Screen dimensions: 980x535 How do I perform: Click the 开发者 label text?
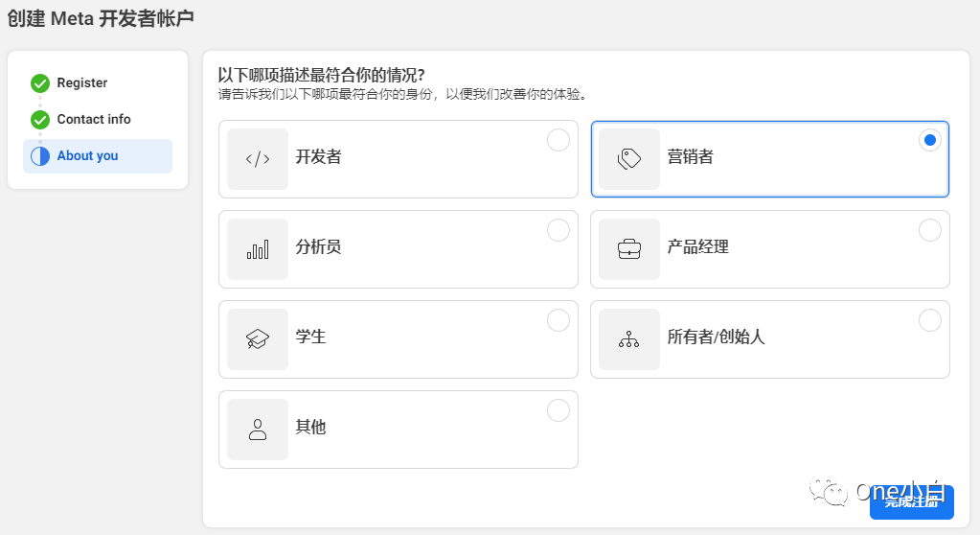[319, 156]
